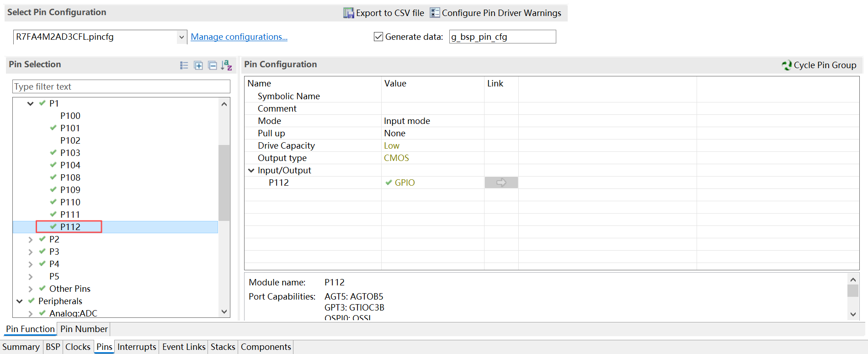Image resolution: width=868 pixels, height=354 pixels.
Task: Click the P112 link arrow button
Action: pos(501,182)
